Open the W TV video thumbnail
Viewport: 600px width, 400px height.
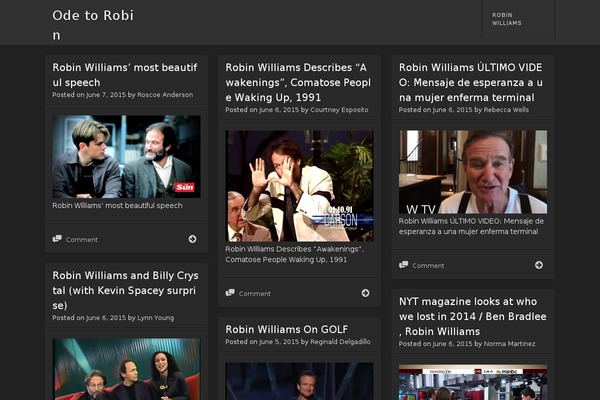coord(473,172)
